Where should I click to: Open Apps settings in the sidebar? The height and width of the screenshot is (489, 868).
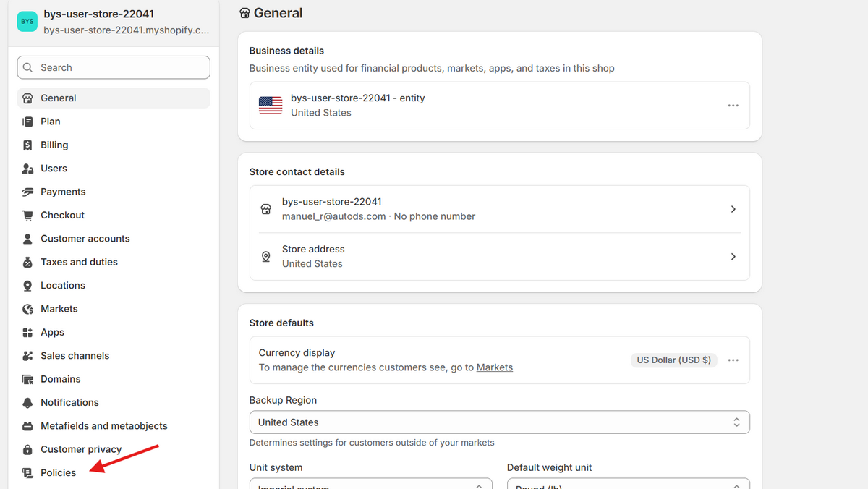[114, 332]
